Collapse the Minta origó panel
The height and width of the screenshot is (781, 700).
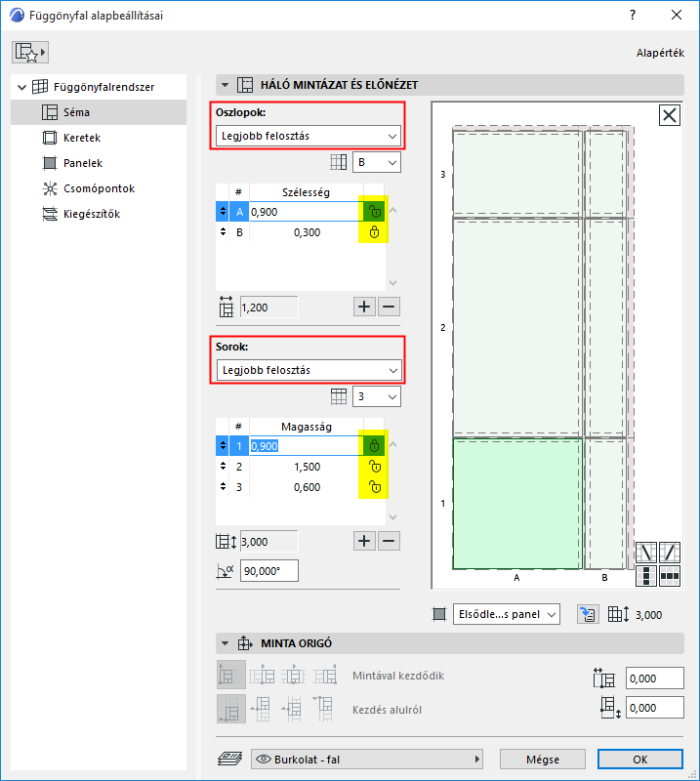click(x=226, y=643)
